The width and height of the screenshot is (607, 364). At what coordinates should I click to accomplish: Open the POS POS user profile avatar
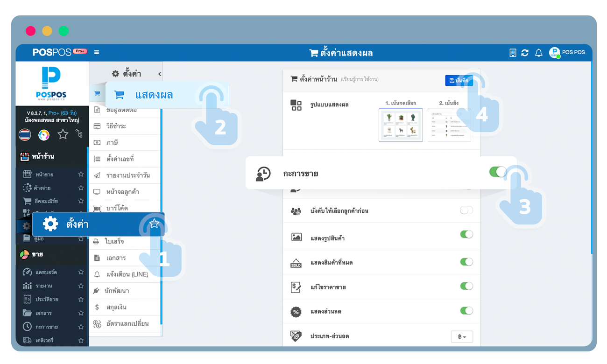[554, 52]
